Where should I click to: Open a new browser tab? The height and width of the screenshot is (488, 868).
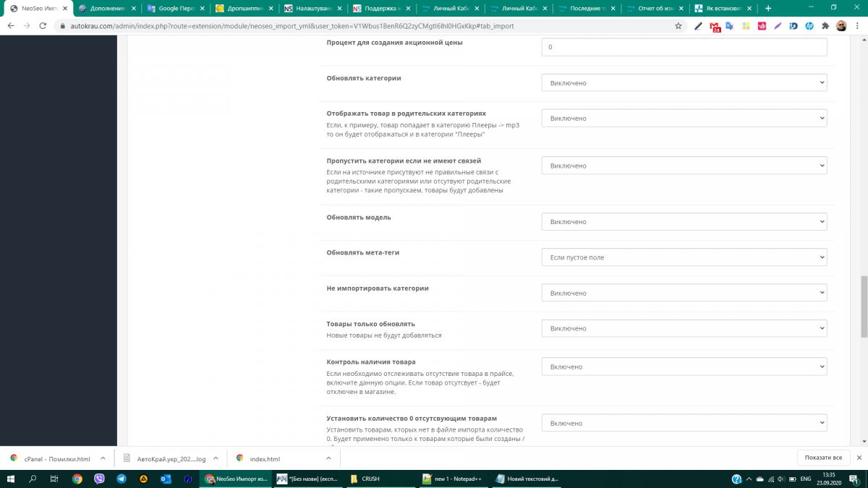pos(768,8)
